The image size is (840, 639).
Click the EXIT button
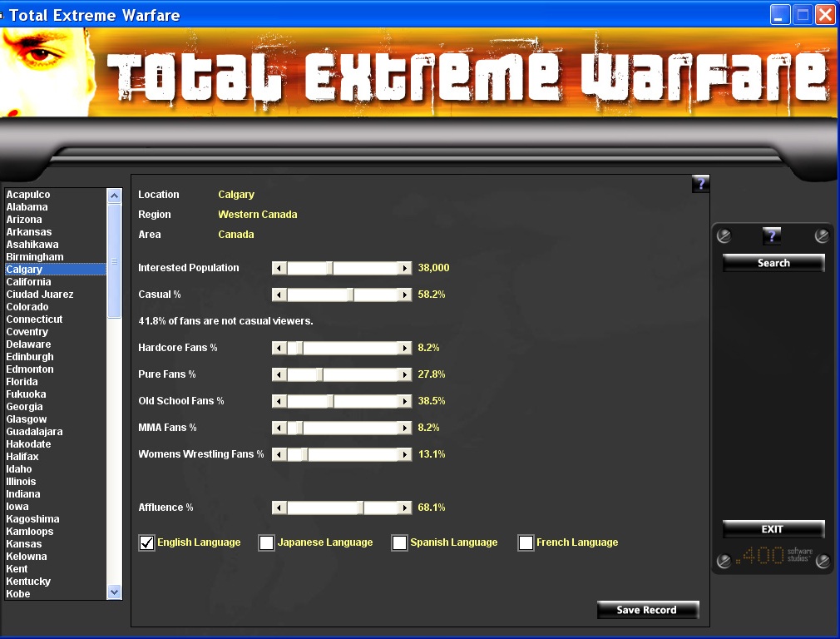[x=773, y=529]
